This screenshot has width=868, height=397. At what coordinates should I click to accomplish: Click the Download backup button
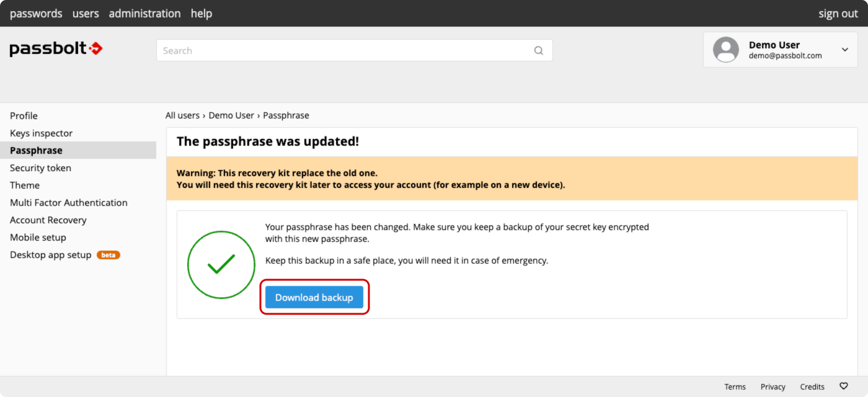click(314, 298)
